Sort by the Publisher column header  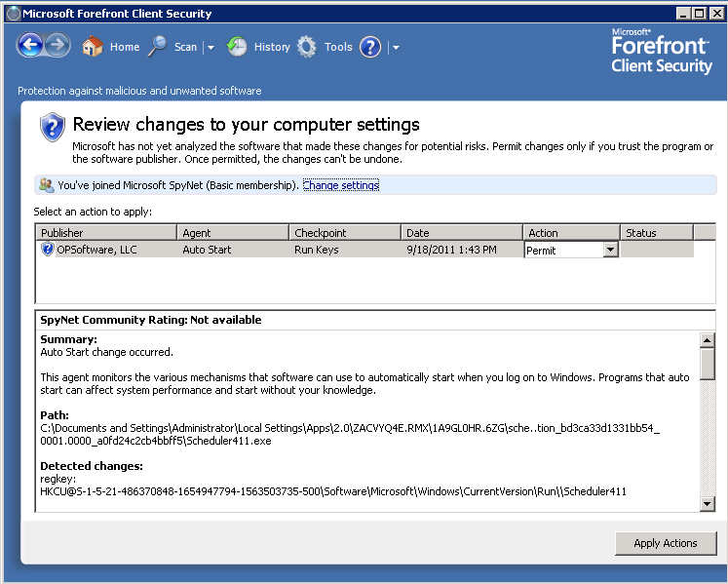coord(106,233)
